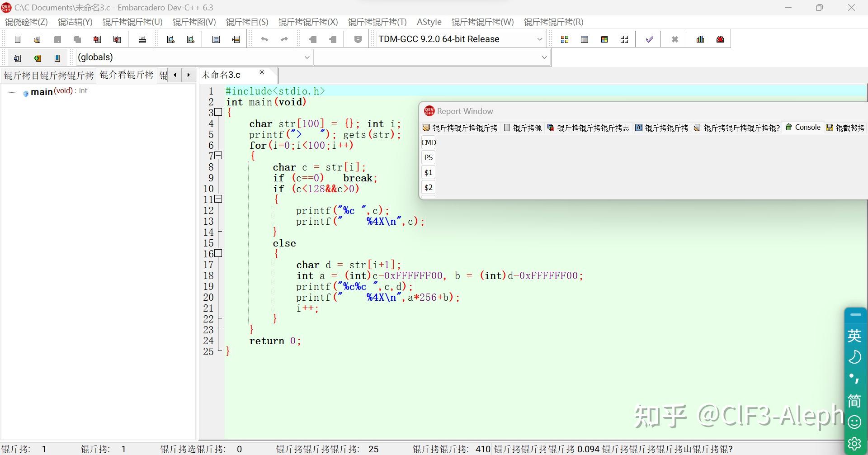Screen dimensions: 868x455
Task: Click the return 0; line in the editor
Action: [x=275, y=341]
